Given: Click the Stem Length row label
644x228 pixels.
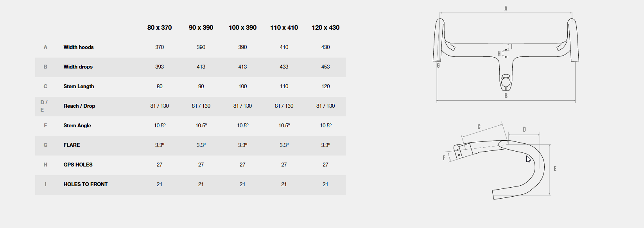Looking at the screenshot, I should coord(79,86).
